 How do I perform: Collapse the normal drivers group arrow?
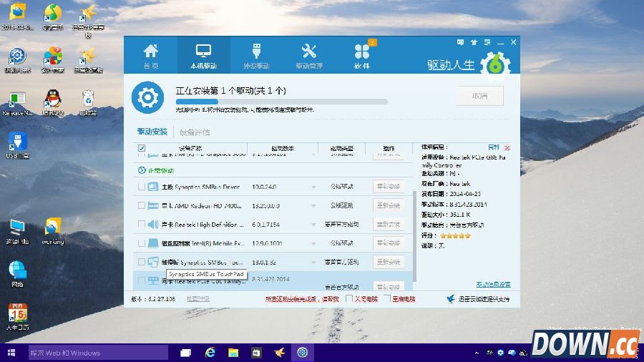click(142, 170)
